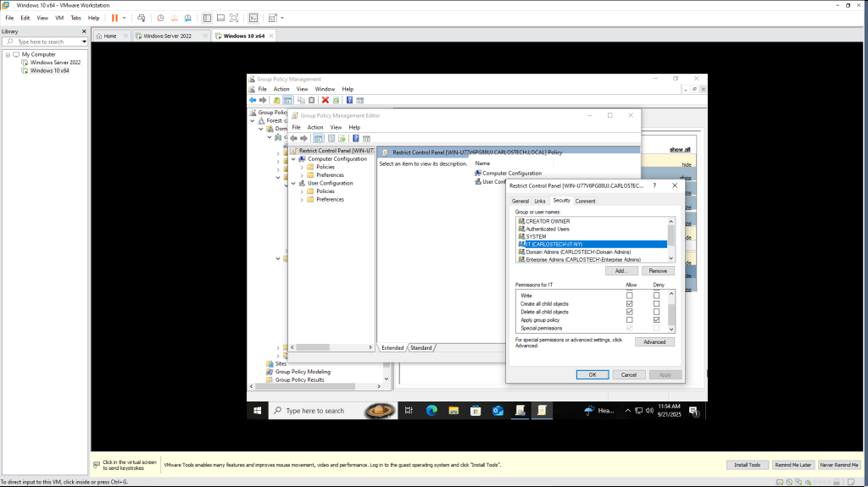The width and height of the screenshot is (868, 487).
Task: Collapse the Computer Configuration tree node
Action: click(293, 159)
